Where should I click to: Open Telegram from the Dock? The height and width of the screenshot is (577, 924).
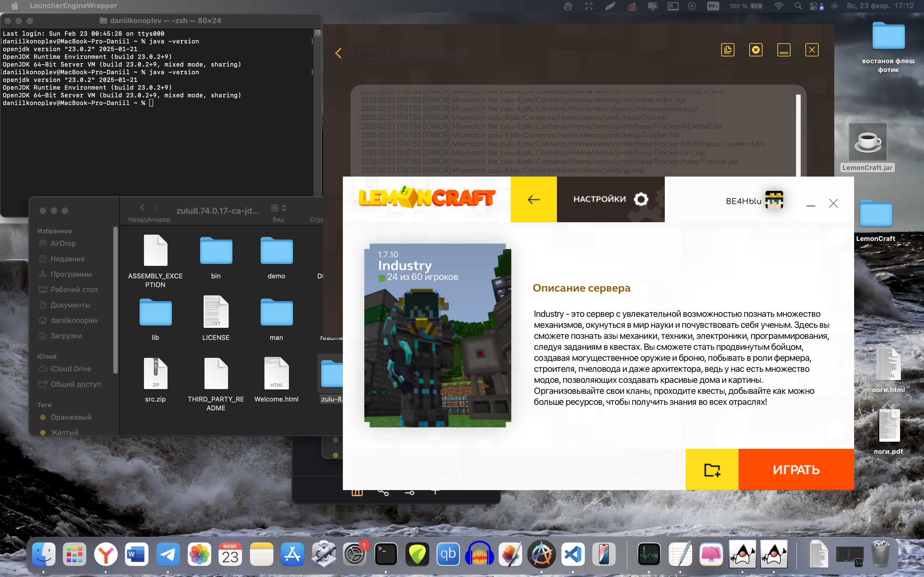168,554
